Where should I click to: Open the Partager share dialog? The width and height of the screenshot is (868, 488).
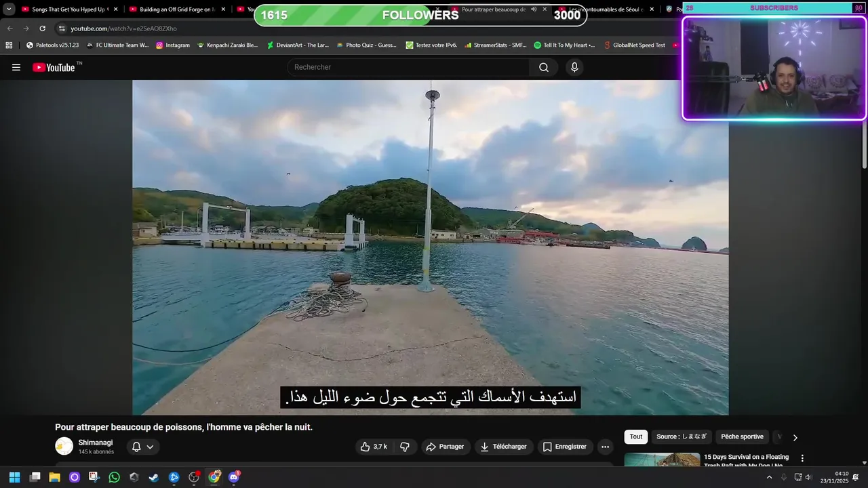446,447
